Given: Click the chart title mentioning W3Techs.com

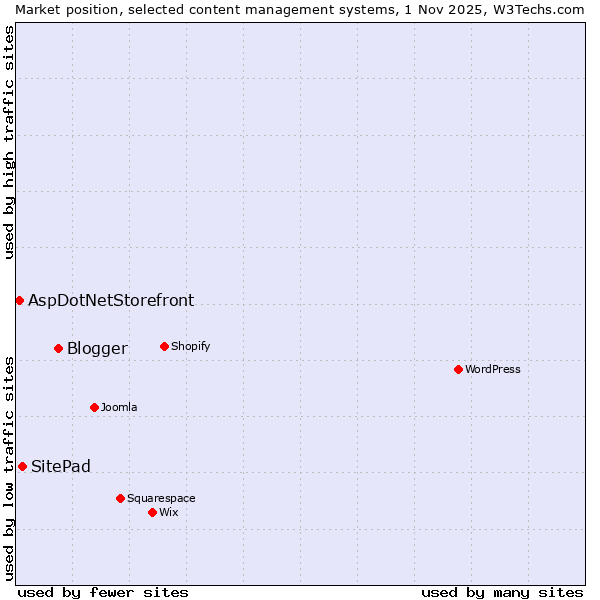Looking at the screenshot, I should tap(300, 8).
